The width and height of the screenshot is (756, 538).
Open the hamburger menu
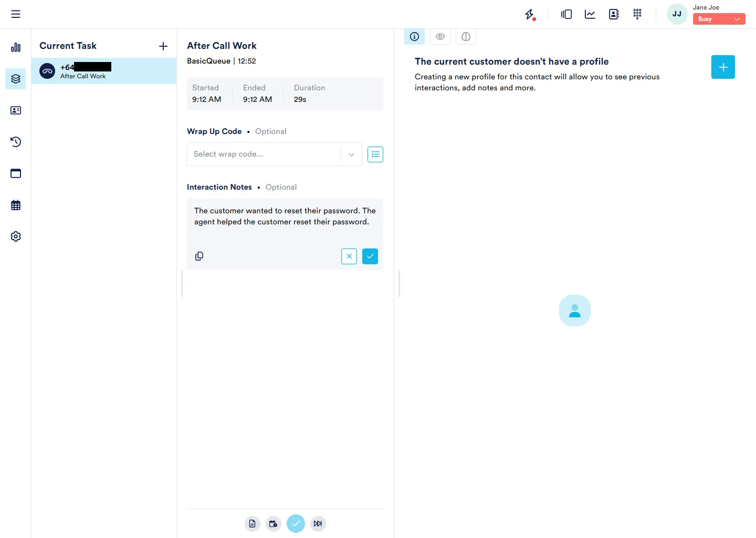pos(16,14)
